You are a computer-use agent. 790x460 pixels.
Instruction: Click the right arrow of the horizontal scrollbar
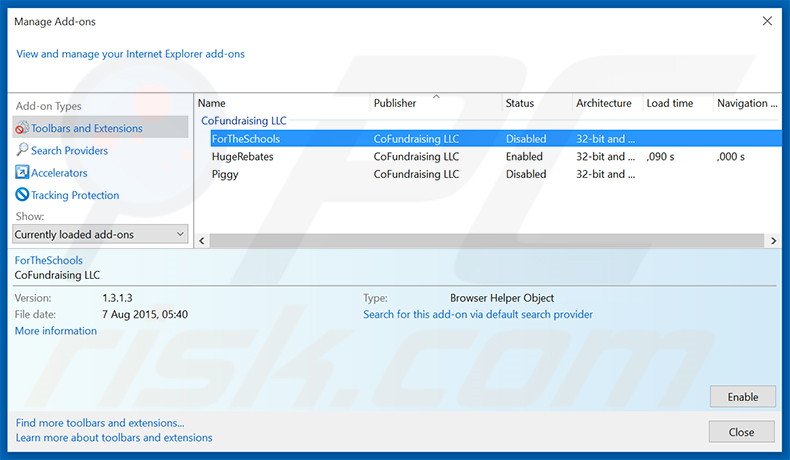tap(774, 241)
